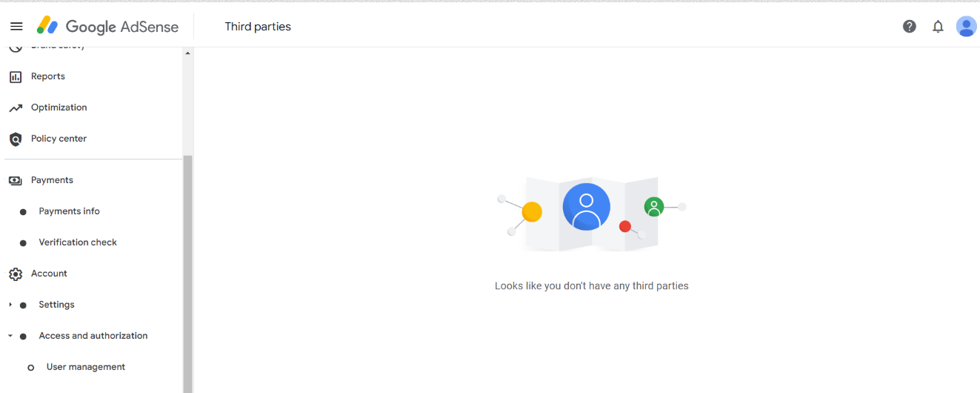Open Verification check page
This screenshot has height=393, width=980.
tap(78, 242)
